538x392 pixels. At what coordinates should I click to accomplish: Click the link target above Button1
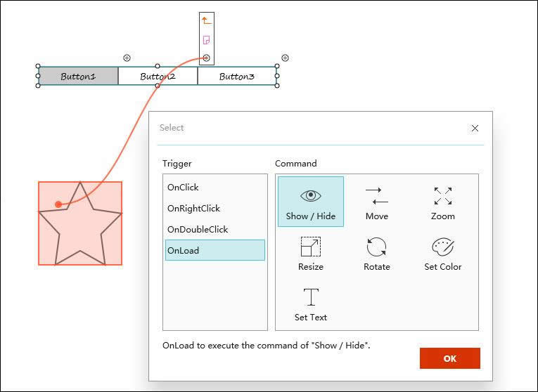click(x=127, y=58)
